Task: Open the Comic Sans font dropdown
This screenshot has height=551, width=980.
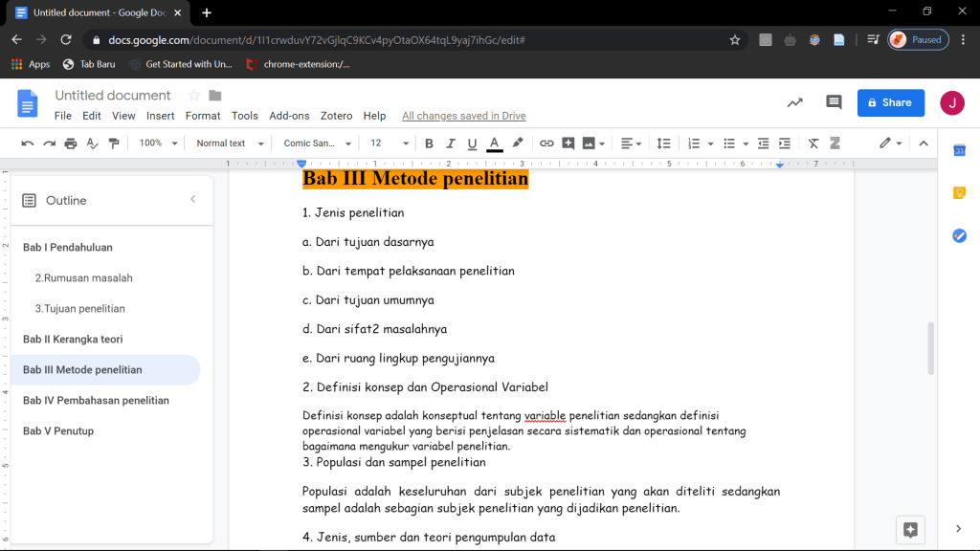Action: 316,143
